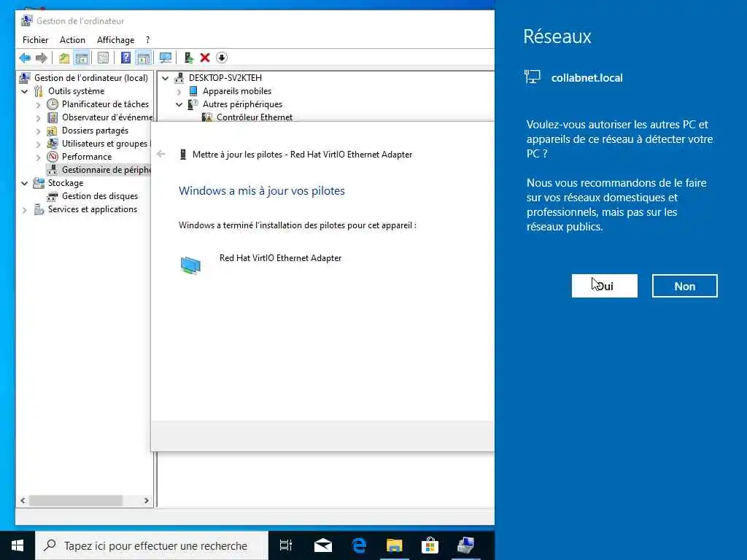Viewport: 747px width, 560px height.
Task: Click the black down-arrow disable device icon
Action: click(222, 58)
